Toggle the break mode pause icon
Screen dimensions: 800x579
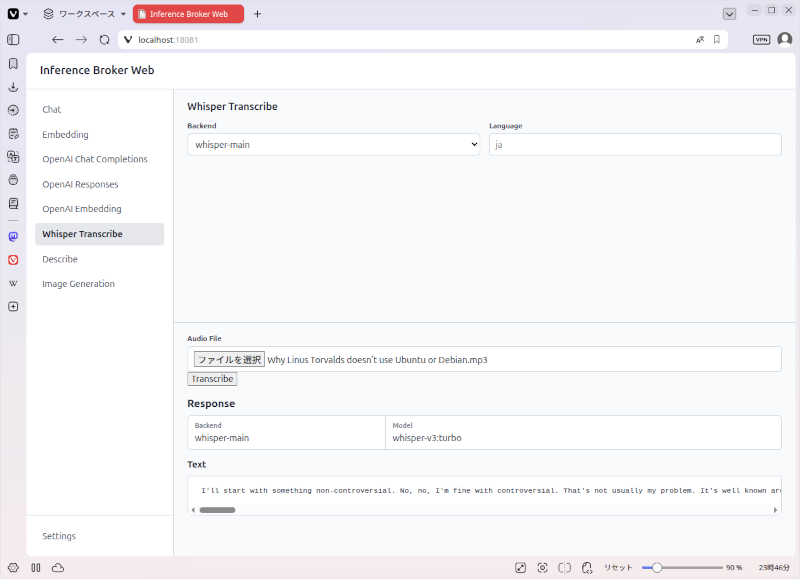coord(36,568)
